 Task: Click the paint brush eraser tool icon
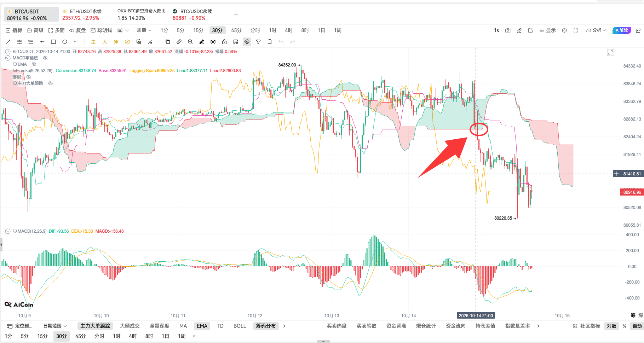202,42
